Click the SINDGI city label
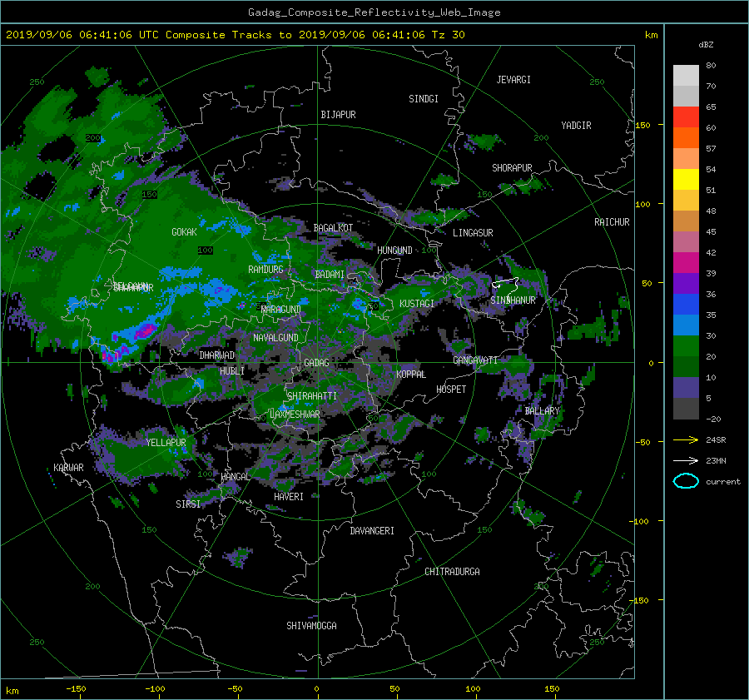The image size is (749, 700). [424, 99]
